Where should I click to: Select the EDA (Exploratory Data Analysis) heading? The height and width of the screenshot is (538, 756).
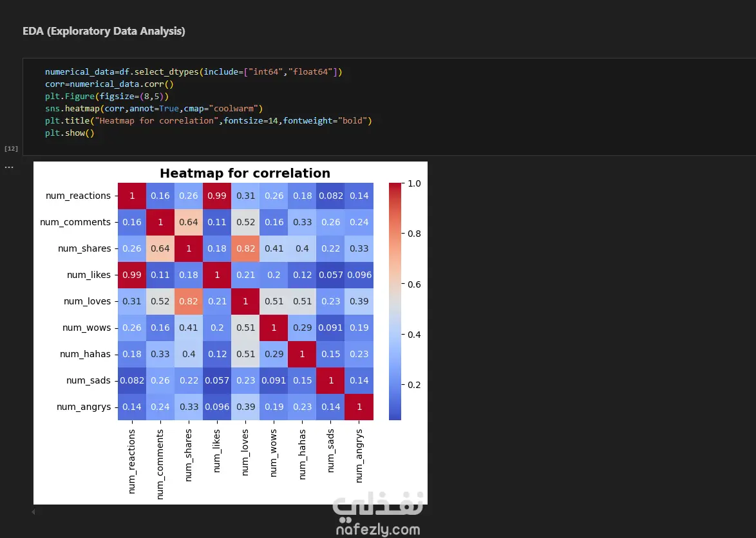[104, 31]
